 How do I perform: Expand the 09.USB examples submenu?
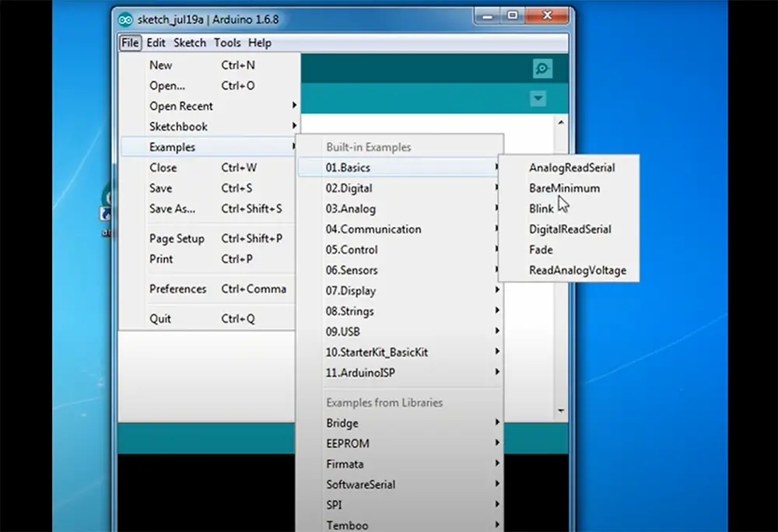coord(400,331)
